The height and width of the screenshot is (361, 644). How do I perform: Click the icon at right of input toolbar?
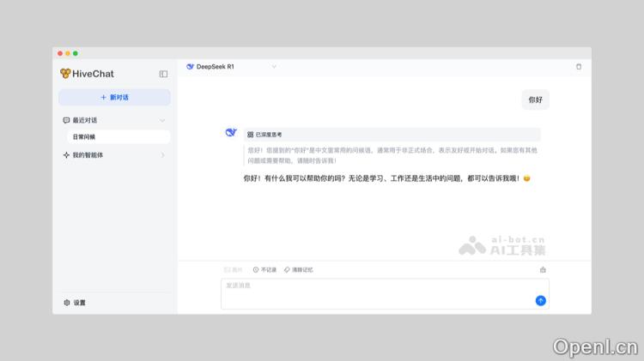pos(543,269)
